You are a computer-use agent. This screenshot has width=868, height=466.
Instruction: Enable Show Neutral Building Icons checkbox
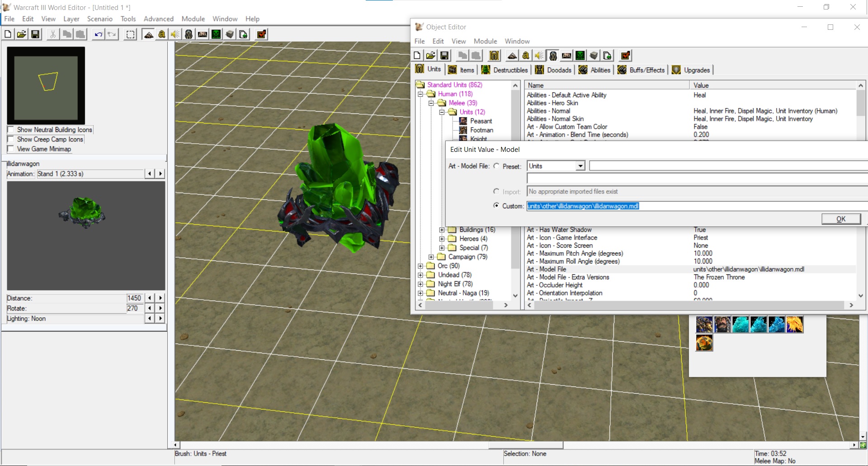tap(11, 130)
